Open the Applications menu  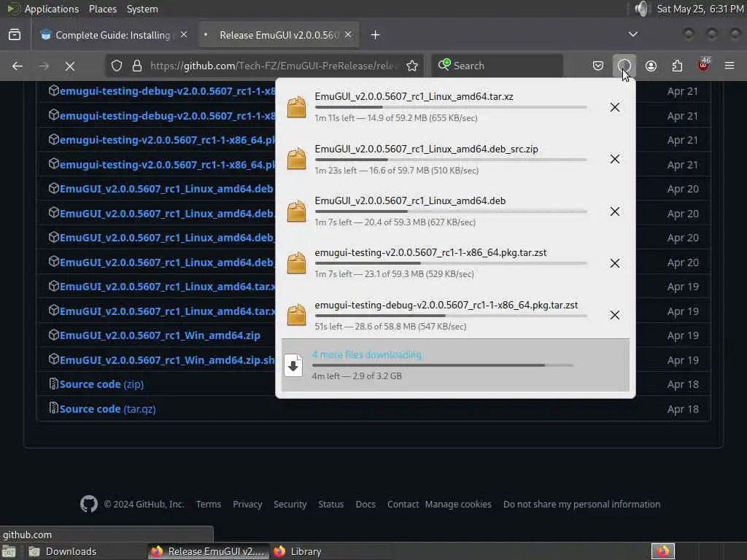point(52,9)
